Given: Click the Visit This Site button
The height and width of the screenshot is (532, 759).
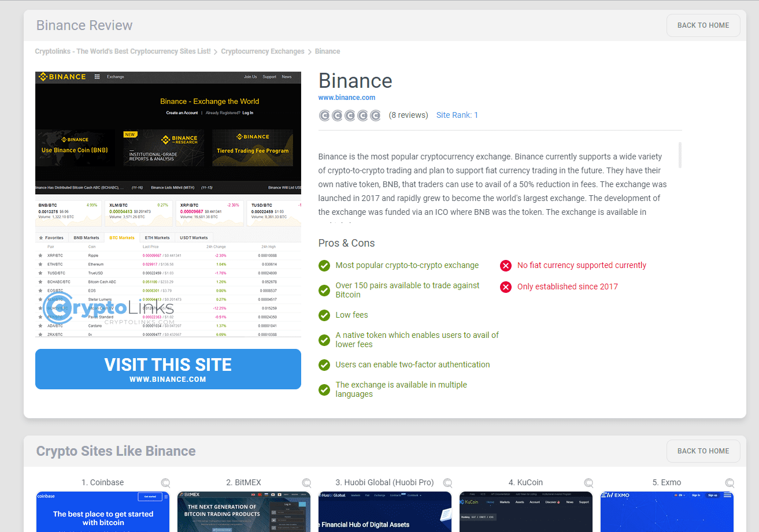Looking at the screenshot, I should point(168,369).
